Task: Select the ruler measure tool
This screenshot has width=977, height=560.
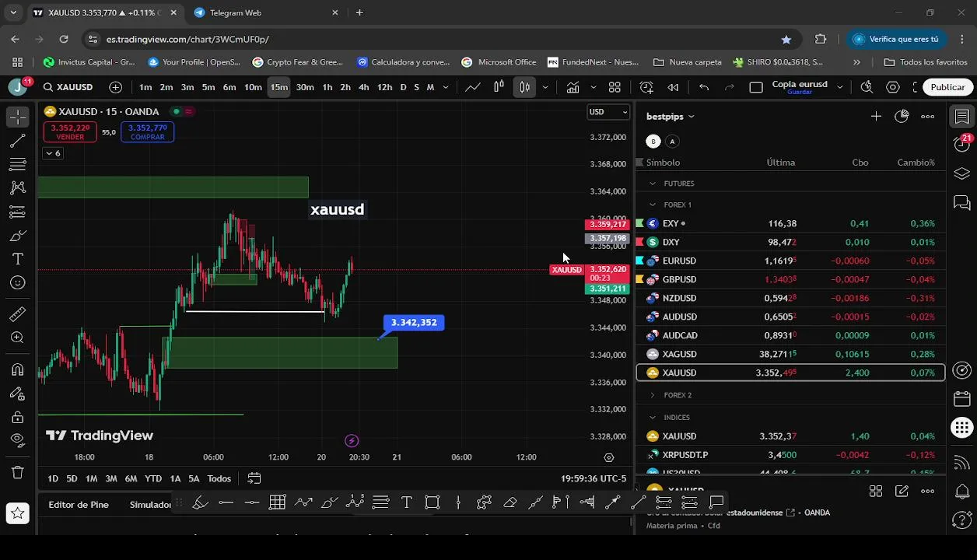Action: [17, 314]
